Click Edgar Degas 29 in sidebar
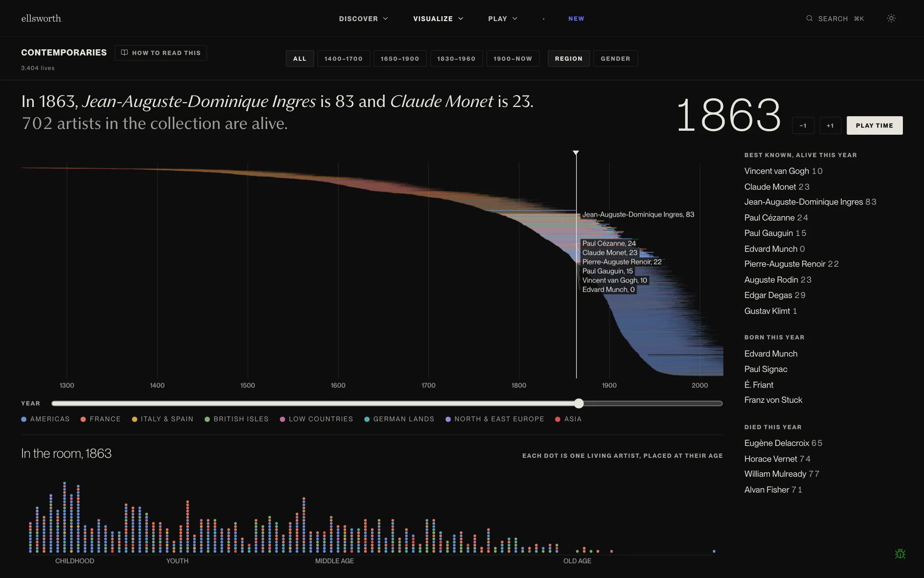 775,295
